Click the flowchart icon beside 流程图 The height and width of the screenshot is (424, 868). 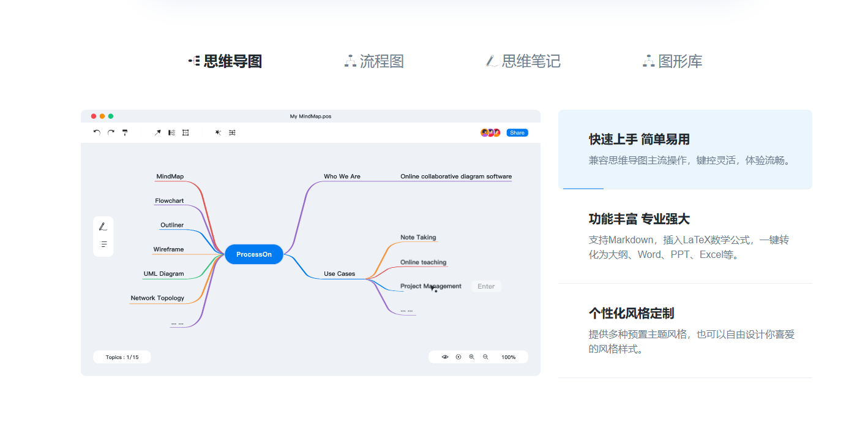pyautogui.click(x=350, y=61)
